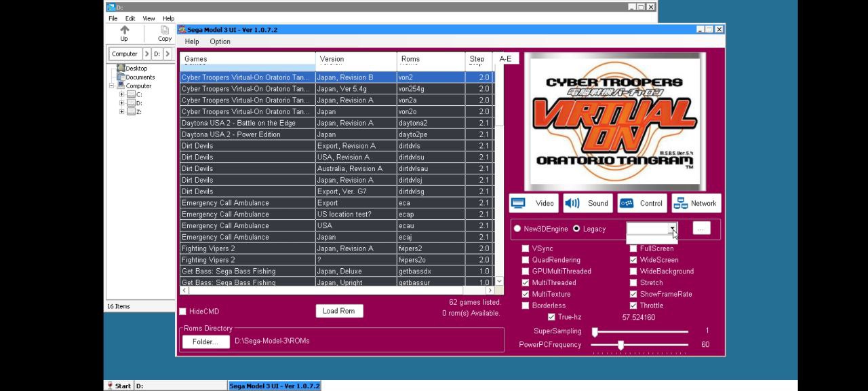Click the Load Rom button
The image size is (868, 391).
pyautogui.click(x=339, y=311)
